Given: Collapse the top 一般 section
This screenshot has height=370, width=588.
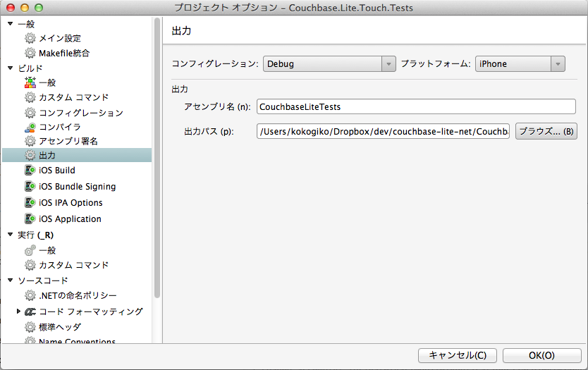Looking at the screenshot, I should pyautogui.click(x=10, y=24).
